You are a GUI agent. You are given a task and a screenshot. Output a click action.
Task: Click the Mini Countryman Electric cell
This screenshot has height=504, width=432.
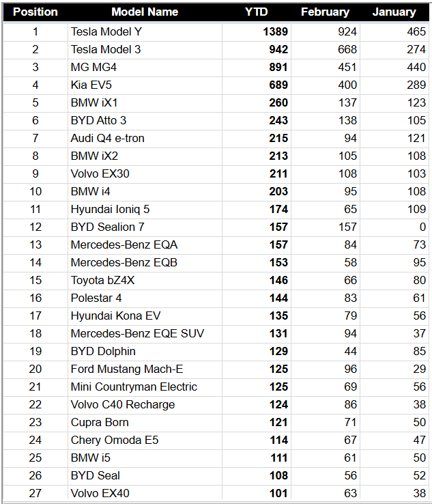pos(134,387)
